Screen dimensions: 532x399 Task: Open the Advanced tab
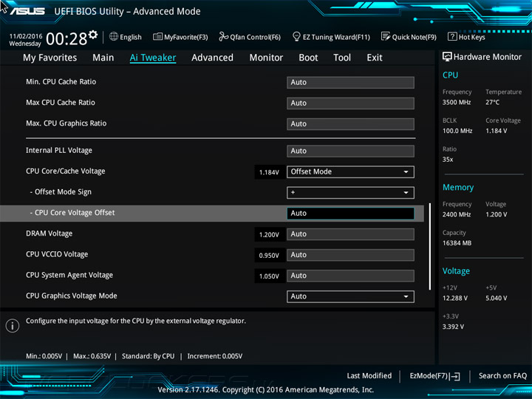tap(212, 58)
